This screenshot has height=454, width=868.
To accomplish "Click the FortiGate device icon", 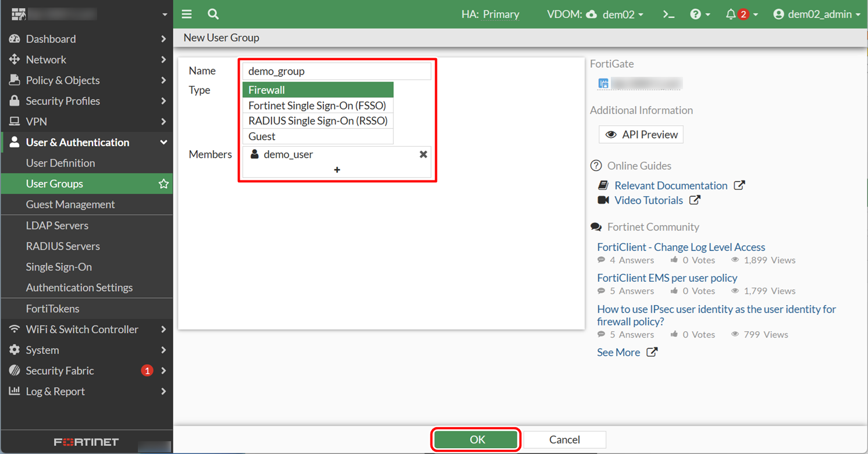I will pos(603,84).
